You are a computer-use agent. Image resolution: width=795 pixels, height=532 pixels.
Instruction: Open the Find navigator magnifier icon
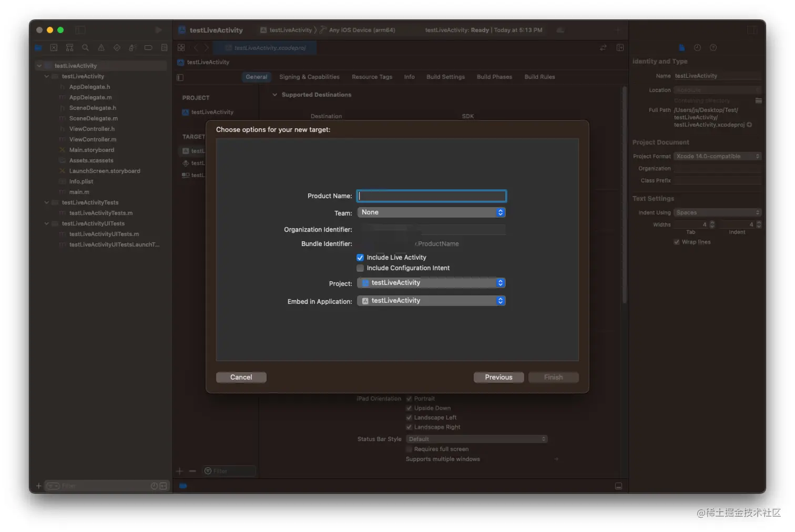click(85, 48)
